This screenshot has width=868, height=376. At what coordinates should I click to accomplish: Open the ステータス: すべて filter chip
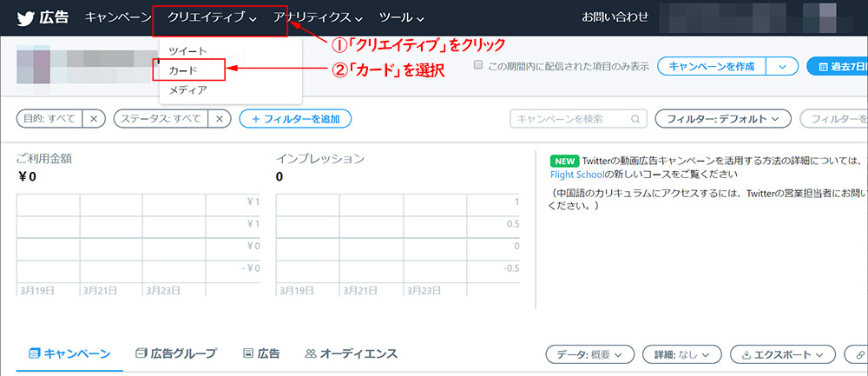[161, 118]
